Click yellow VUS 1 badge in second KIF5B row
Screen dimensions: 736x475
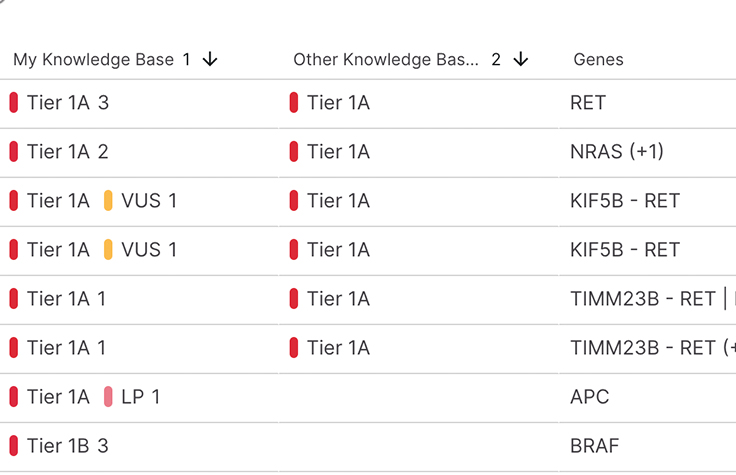[140, 250]
